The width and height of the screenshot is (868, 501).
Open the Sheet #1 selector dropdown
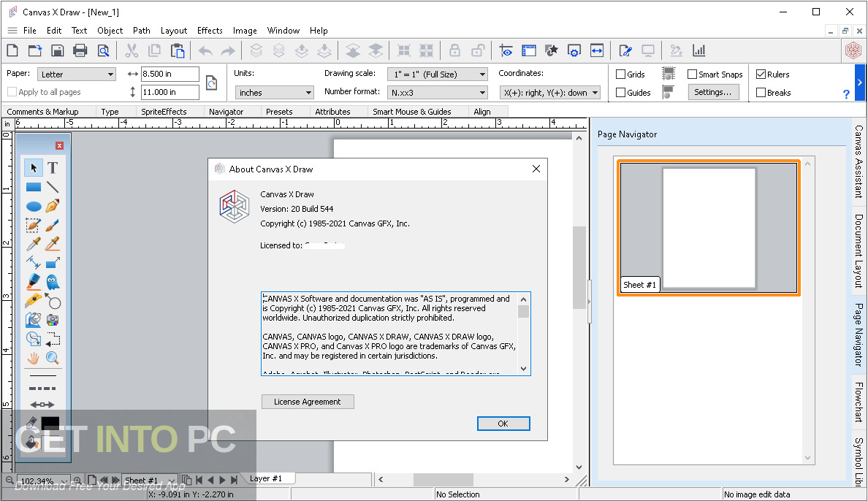[x=171, y=481]
